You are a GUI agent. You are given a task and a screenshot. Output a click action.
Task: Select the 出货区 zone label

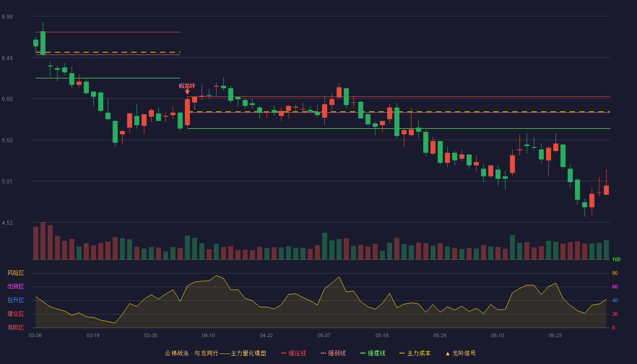coord(15,287)
